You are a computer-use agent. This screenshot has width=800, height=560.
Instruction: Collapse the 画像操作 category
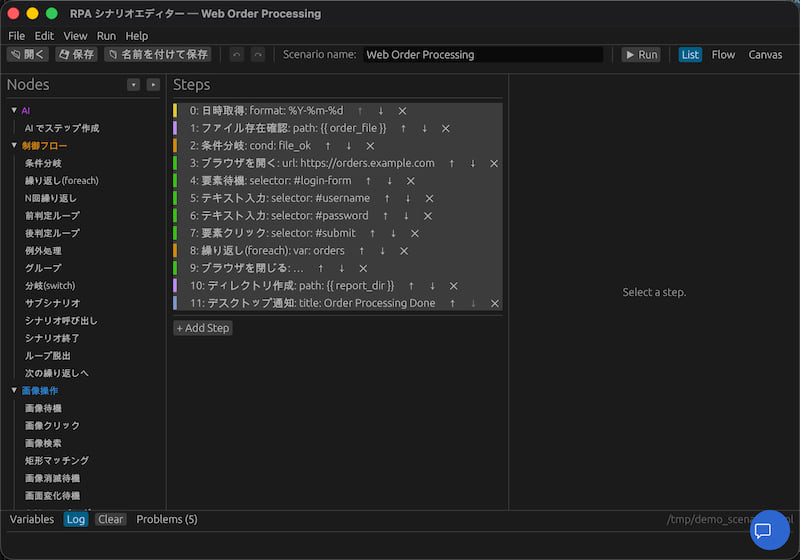[14, 390]
